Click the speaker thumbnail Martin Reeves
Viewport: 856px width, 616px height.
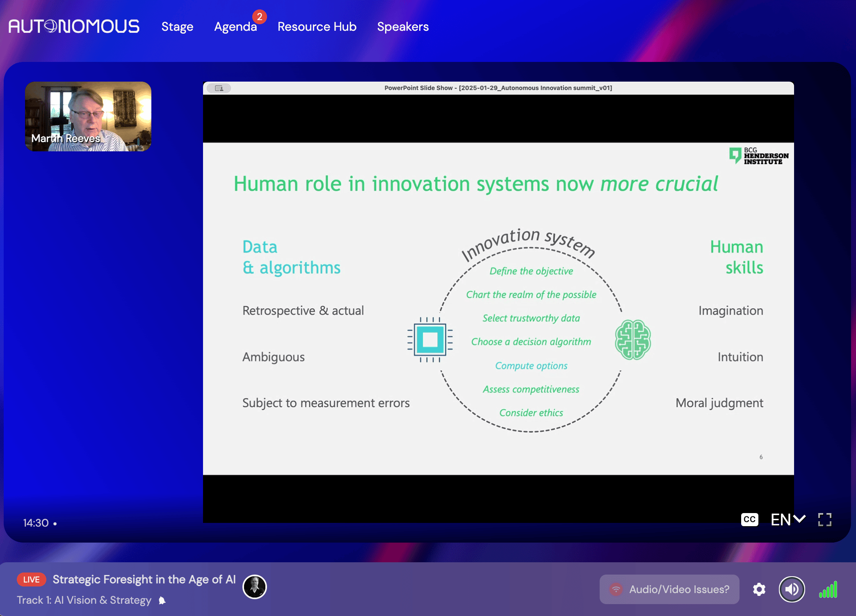click(x=88, y=116)
